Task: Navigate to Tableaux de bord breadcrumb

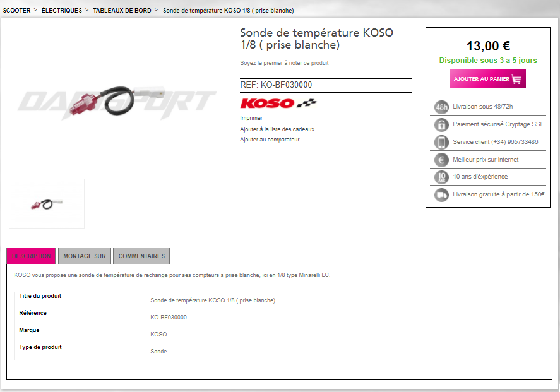Action: pos(122,10)
